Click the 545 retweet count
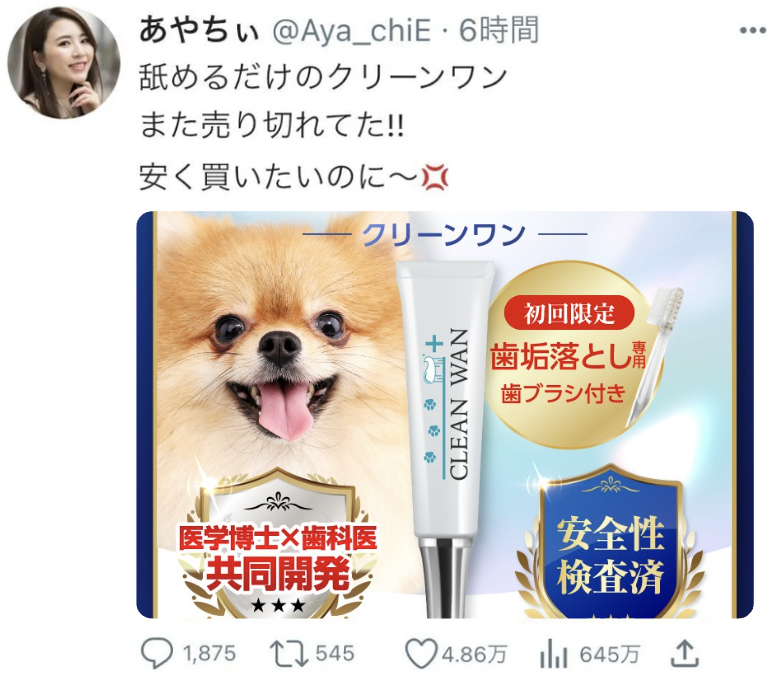The height and width of the screenshot is (684, 782). 335,654
